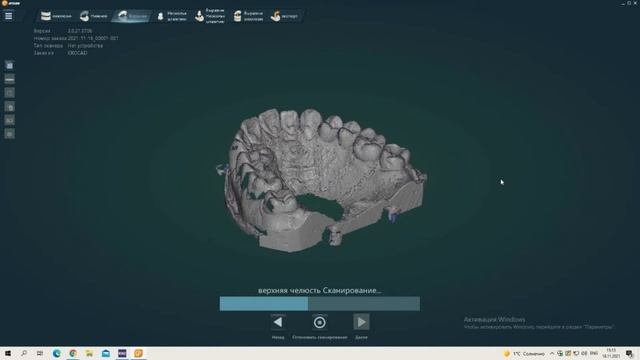Open the three-line die cutting step
Image resolution: width=640 pixels, height=360 pixels.
(210, 16)
